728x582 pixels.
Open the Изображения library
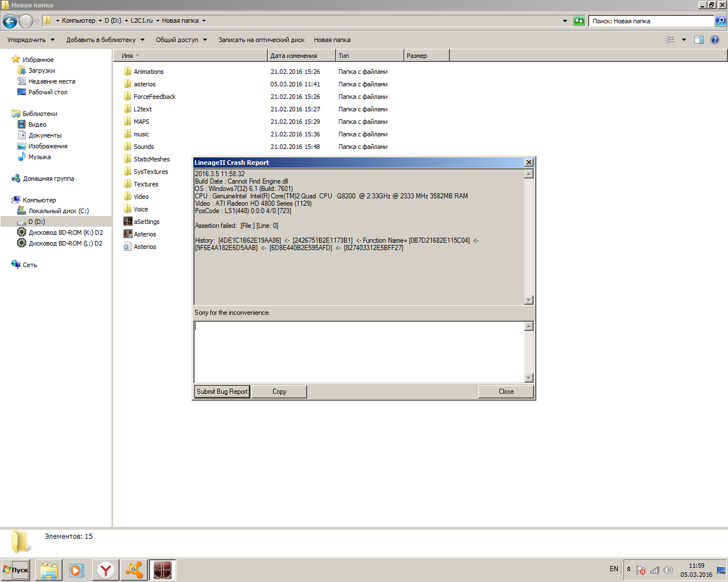point(48,146)
